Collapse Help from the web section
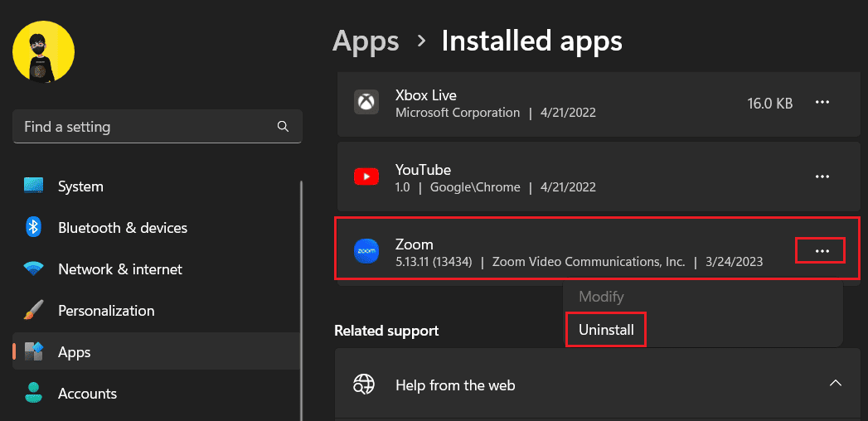Screen dimensions: 868x421 pyautogui.click(x=836, y=383)
